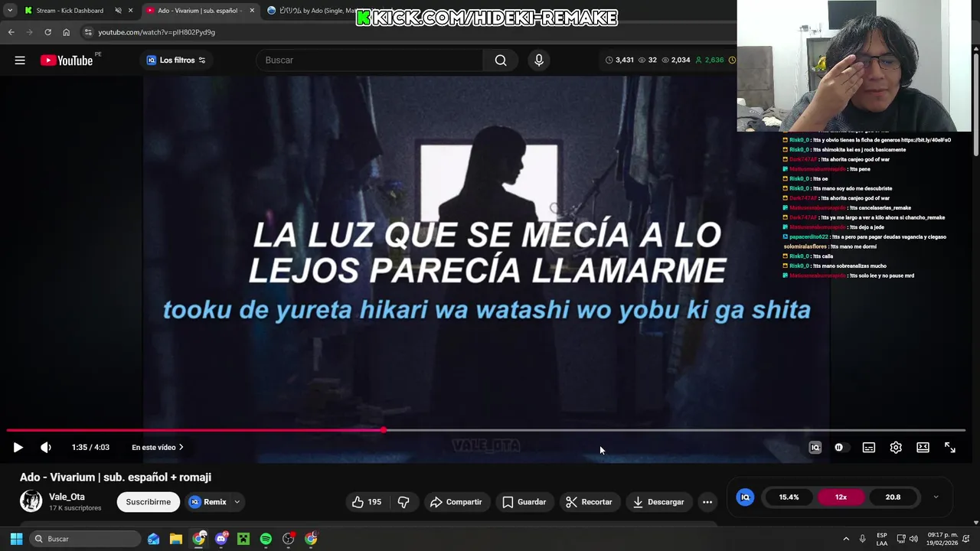
Task: Click the Recortar clip button
Action: (589, 502)
